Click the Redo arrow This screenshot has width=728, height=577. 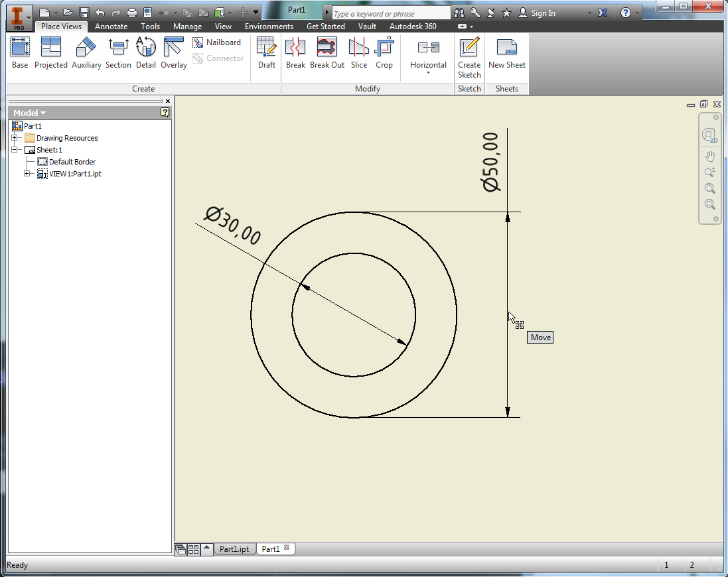pos(115,13)
